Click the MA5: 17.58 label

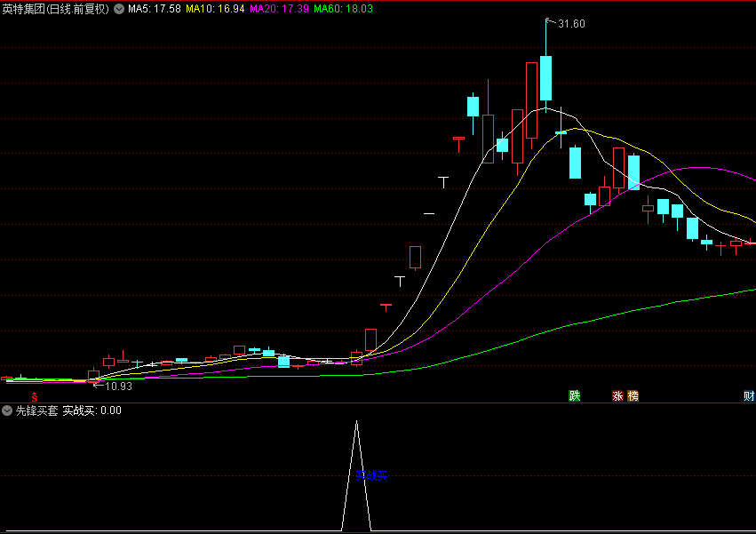point(155,9)
